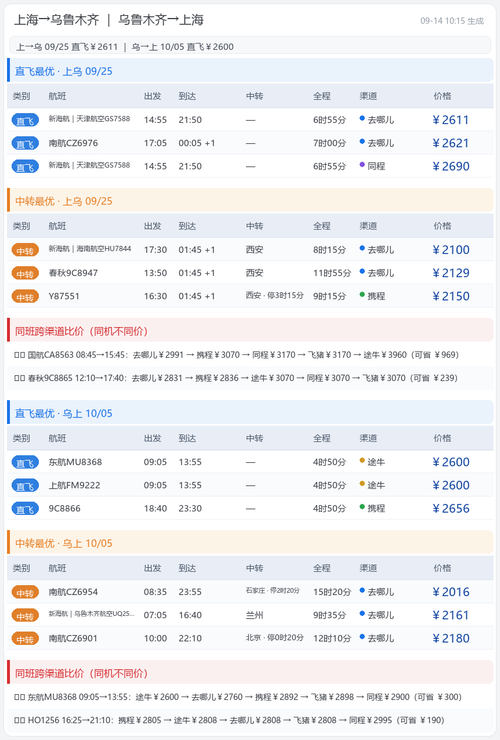Click the 中转 badge in the 乌鲁木齐航空 ¥2161 row

pyautogui.click(x=25, y=615)
